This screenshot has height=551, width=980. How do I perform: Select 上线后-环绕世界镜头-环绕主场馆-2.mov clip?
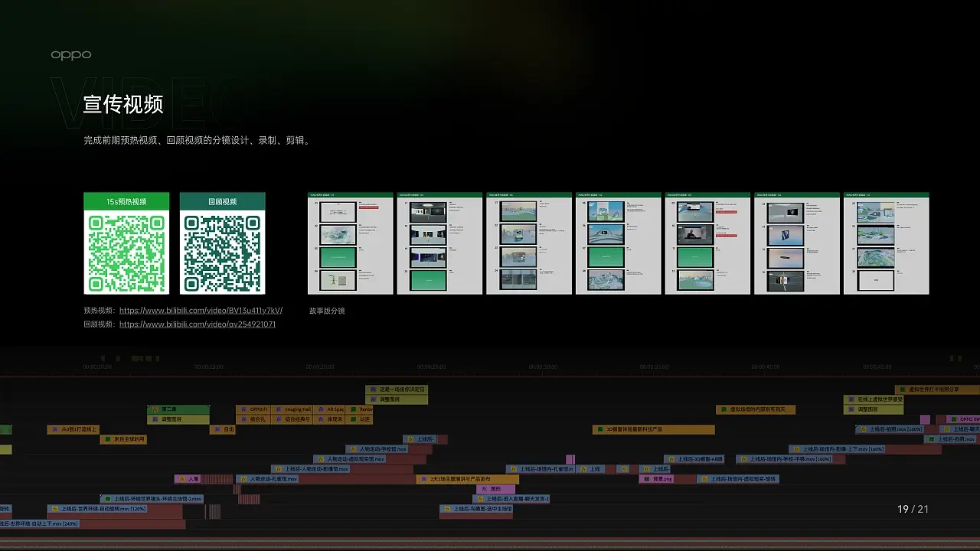[x=152, y=499]
